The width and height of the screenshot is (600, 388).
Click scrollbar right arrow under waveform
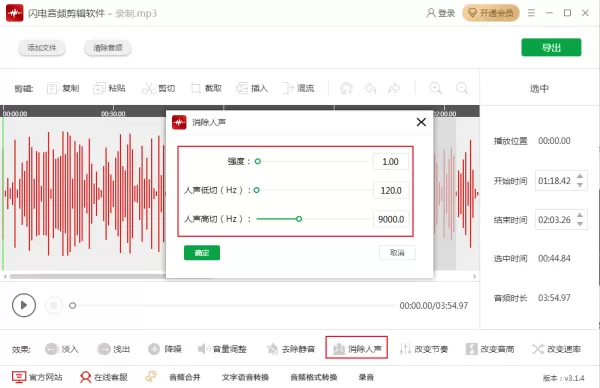474,276
